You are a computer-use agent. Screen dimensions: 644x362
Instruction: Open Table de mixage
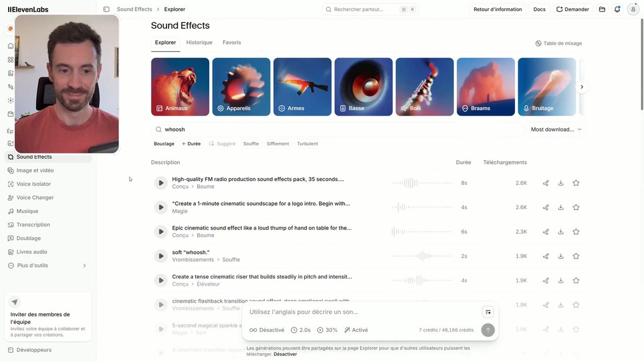559,43
